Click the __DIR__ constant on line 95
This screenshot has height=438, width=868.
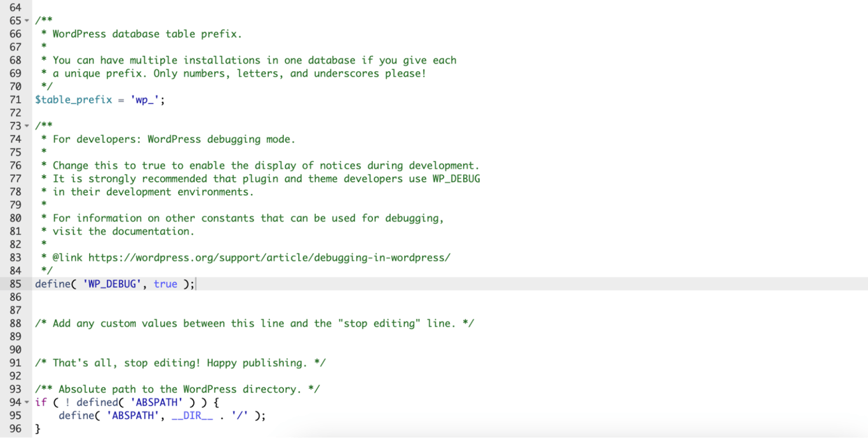pyautogui.click(x=192, y=415)
